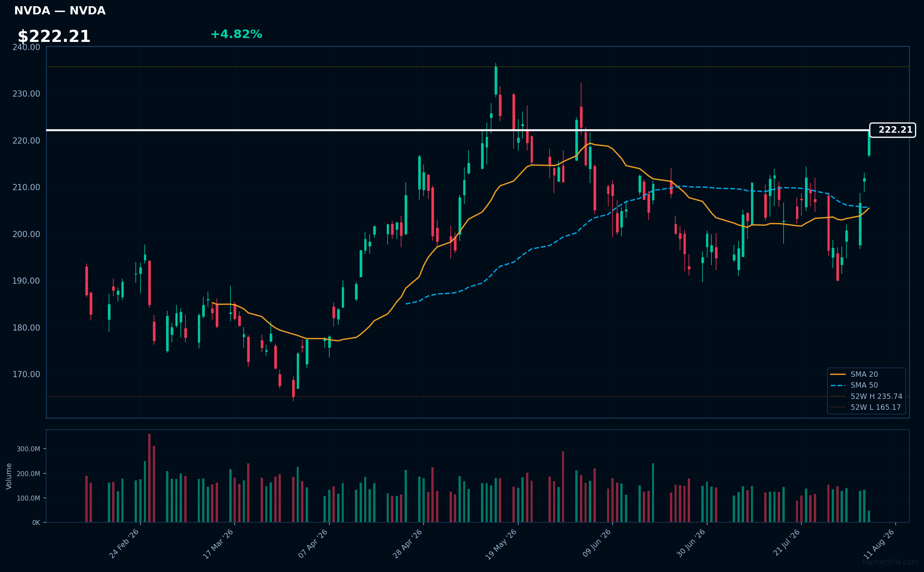The height and width of the screenshot is (572, 924).
Task: Click the $222.21 current price readout
Action: pos(54,36)
